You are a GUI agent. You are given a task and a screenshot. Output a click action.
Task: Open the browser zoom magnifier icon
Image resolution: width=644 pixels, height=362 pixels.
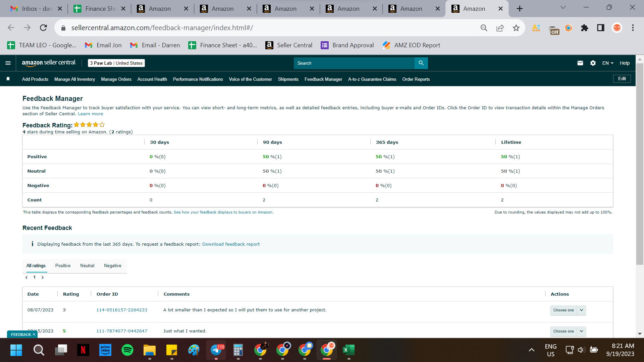click(484, 28)
